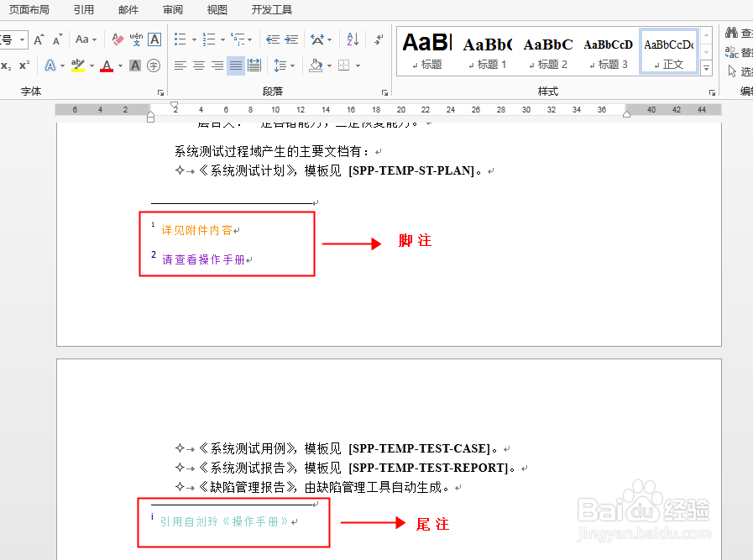
Task: Open the font size dropdown
Action: tap(23, 39)
